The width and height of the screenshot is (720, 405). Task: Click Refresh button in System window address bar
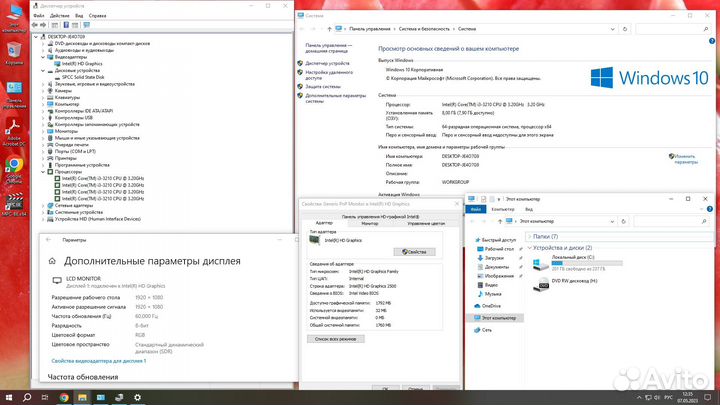[x=624, y=29]
